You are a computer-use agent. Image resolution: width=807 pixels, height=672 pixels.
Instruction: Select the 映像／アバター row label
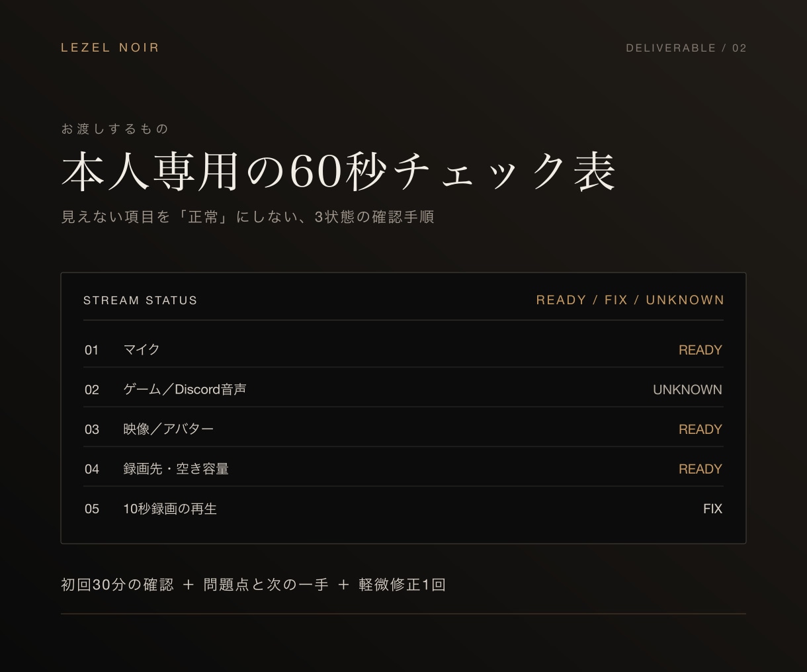[169, 429]
